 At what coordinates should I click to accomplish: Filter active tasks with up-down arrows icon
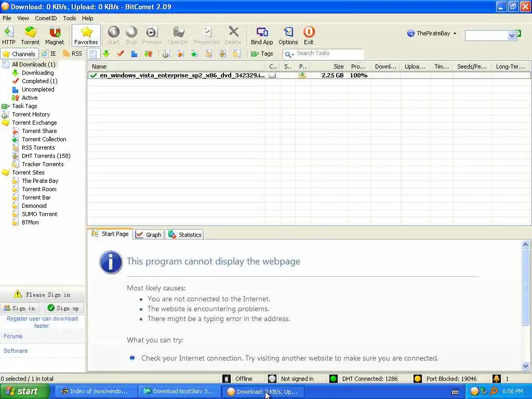click(148, 54)
